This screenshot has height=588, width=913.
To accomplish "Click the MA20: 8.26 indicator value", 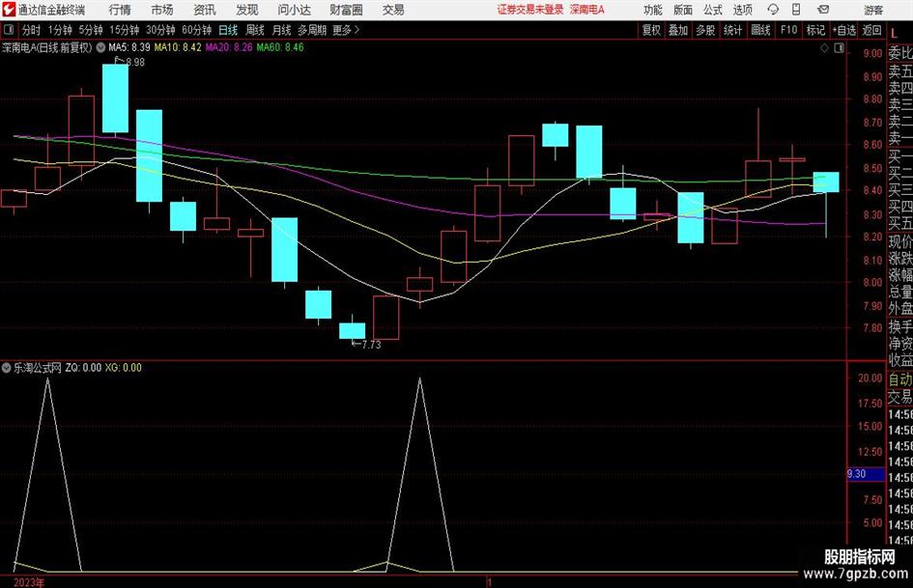I will point(229,47).
